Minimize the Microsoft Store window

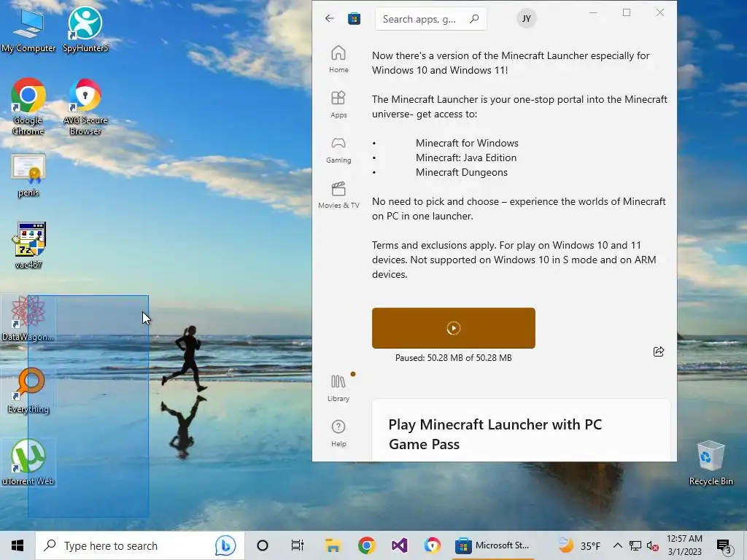click(593, 13)
